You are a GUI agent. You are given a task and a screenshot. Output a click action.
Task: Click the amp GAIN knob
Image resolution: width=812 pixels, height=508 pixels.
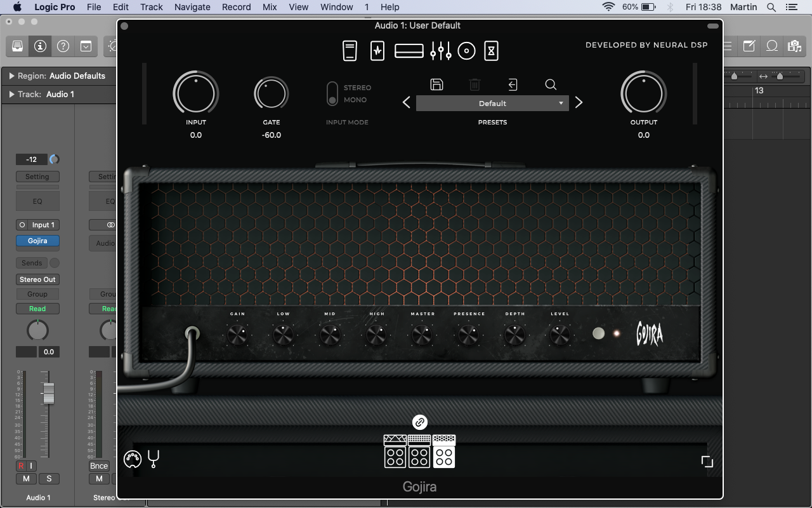click(x=237, y=335)
